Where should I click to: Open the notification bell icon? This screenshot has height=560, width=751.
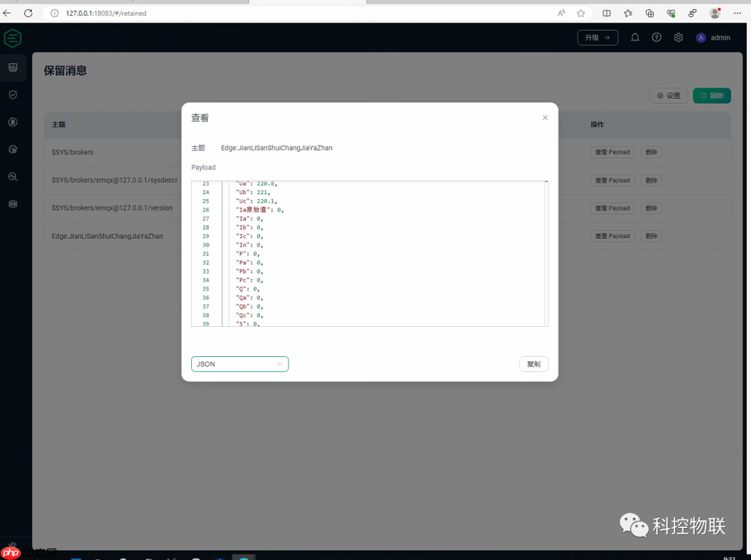point(635,38)
